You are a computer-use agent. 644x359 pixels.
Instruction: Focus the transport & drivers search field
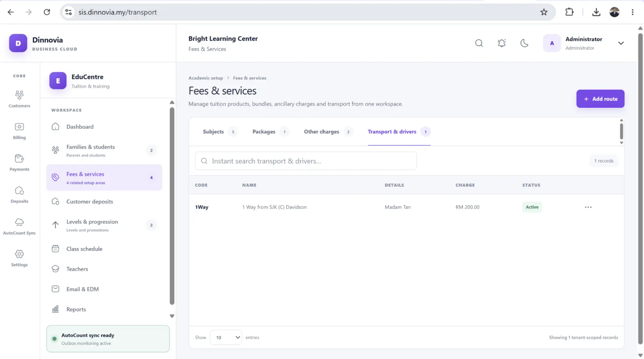click(306, 161)
